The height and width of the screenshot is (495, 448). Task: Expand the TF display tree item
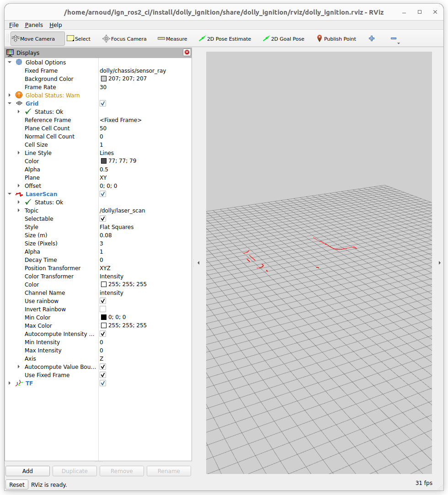pos(10,383)
